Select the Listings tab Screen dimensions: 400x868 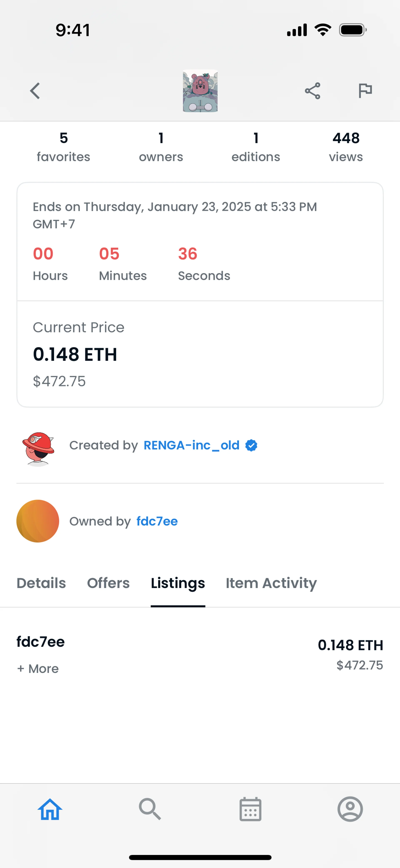[x=178, y=583]
